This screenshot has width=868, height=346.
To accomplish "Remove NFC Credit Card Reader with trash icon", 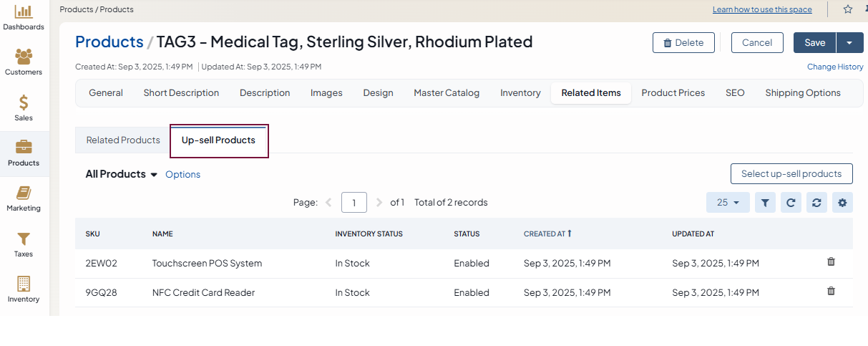I will coord(831,292).
